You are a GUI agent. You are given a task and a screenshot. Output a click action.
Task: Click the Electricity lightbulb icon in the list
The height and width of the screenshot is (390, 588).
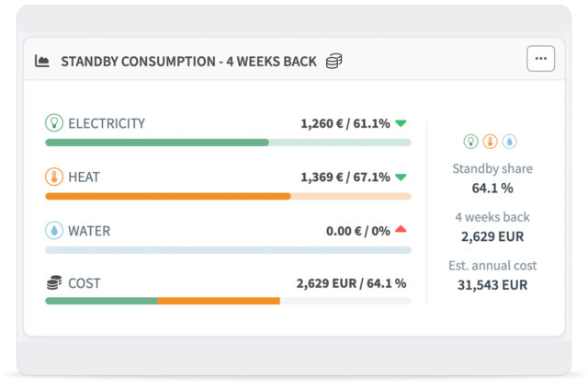coord(54,123)
